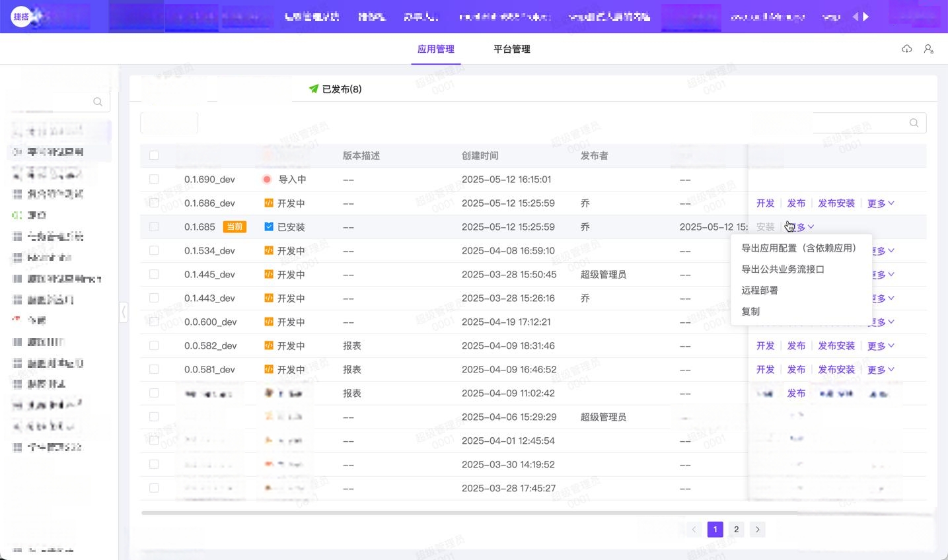Click the 开发中 code icon for 0.1.445_dev
This screenshot has width=948, height=560.
[269, 274]
